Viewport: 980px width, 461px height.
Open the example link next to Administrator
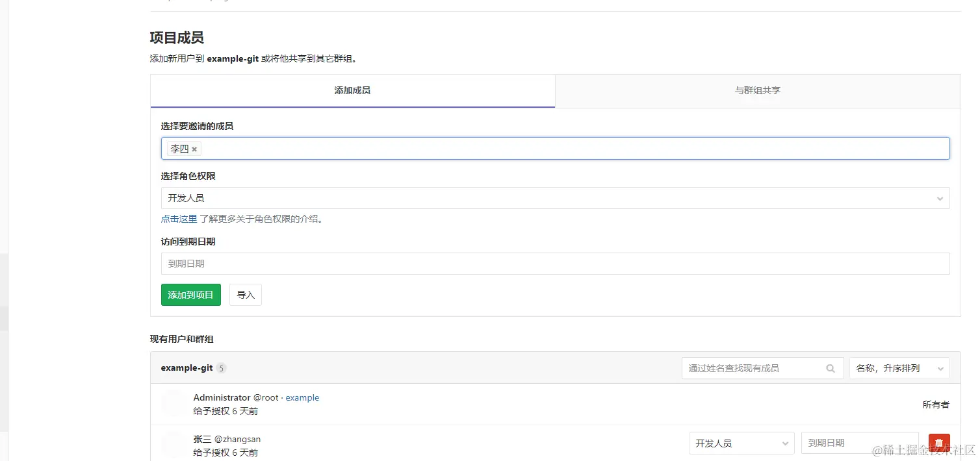[302, 397]
